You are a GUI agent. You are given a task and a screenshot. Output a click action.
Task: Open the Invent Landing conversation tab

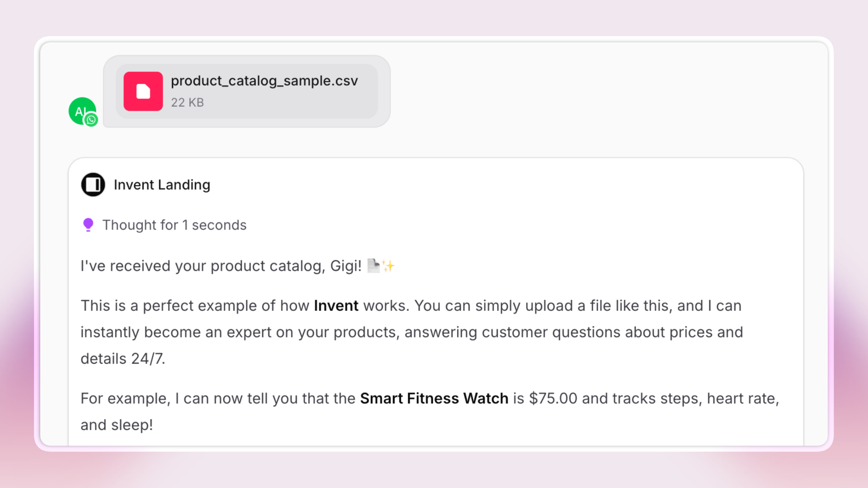162,184
